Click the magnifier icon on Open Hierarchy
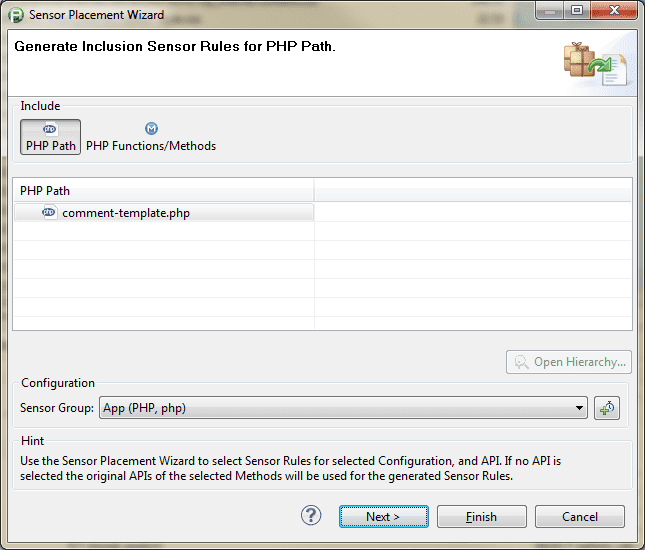 point(521,362)
